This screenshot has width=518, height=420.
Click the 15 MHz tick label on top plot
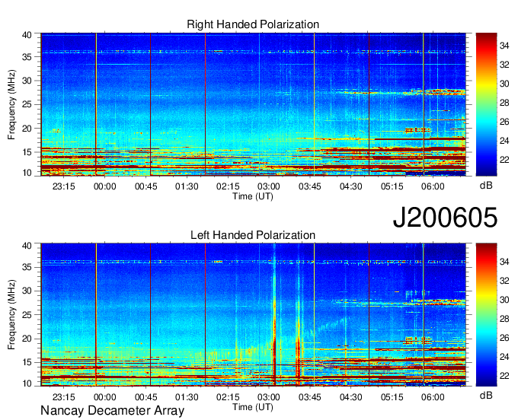27,152
